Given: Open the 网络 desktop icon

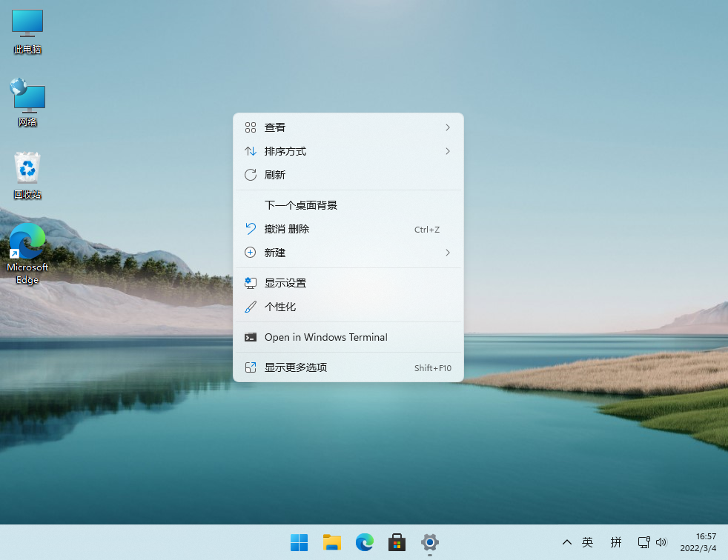Looking at the screenshot, I should [27, 100].
